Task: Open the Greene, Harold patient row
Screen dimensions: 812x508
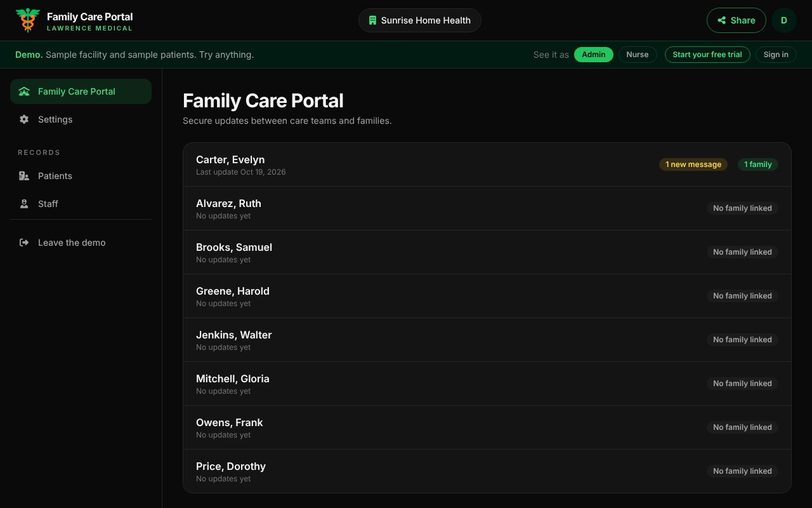Action: pos(487,296)
